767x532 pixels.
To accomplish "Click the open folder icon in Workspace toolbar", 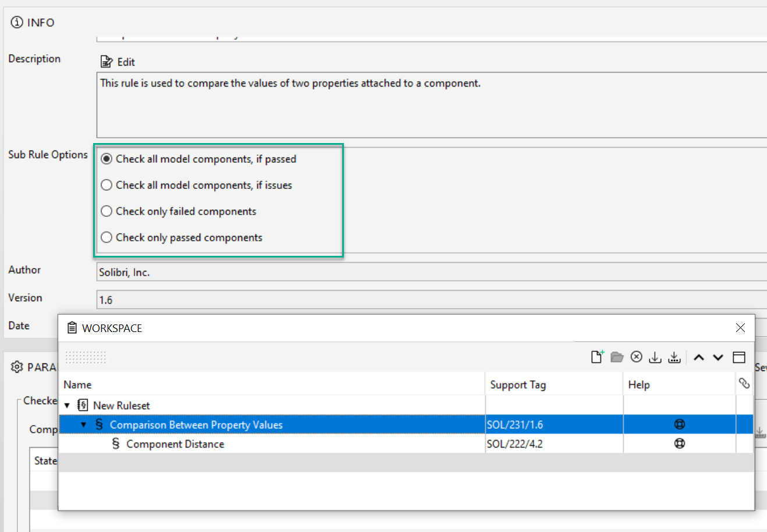I will click(x=617, y=357).
